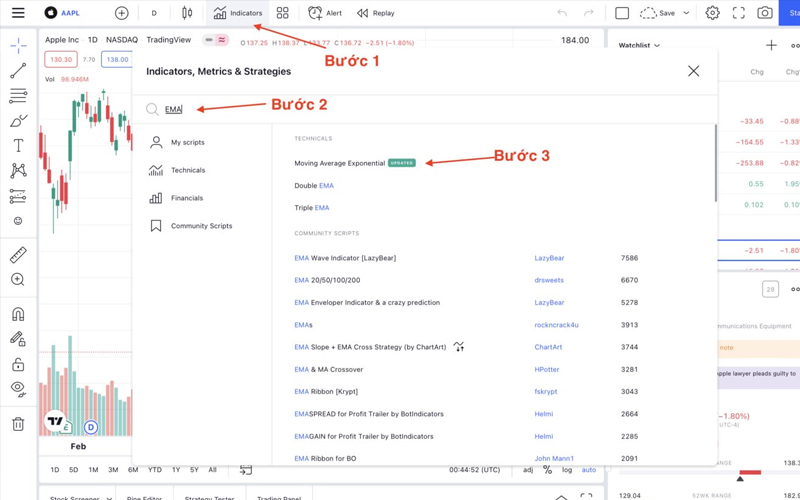
Task: Save the chart layout
Action: pyautogui.click(x=658, y=13)
